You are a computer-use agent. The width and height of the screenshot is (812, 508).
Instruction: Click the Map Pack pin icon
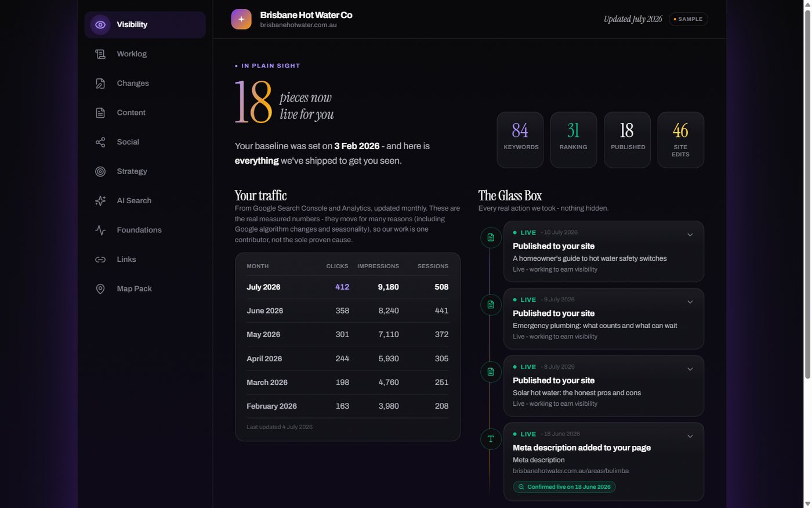100,289
